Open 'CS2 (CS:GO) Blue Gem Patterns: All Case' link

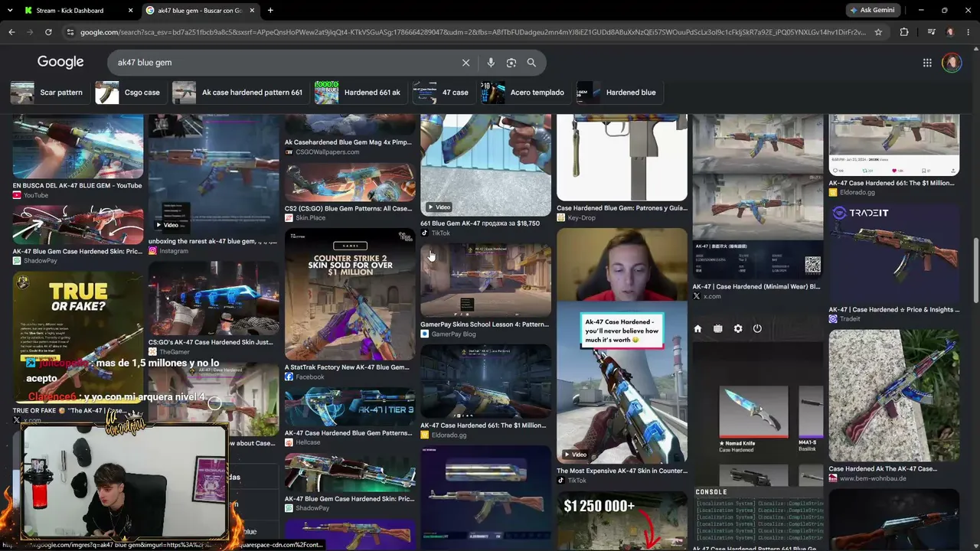348,209
